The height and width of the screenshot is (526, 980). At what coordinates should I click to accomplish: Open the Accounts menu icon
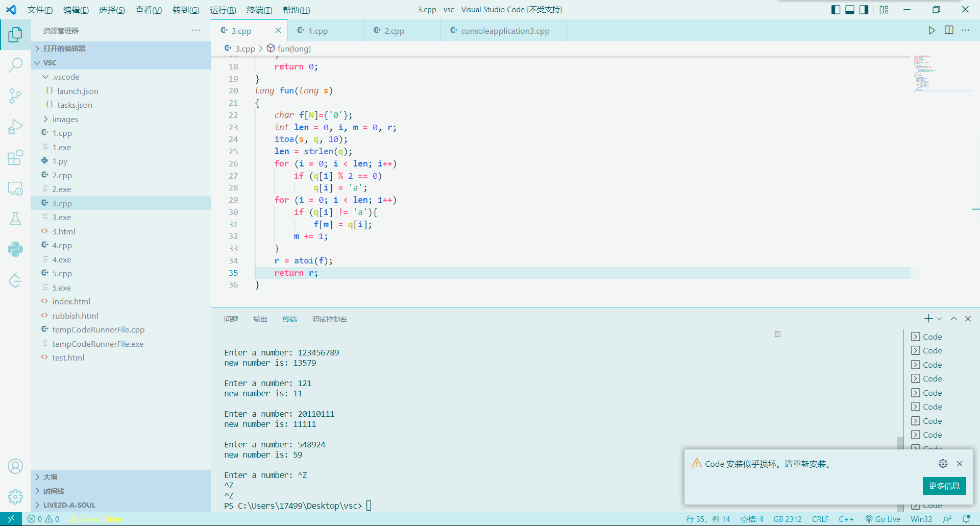[15, 466]
